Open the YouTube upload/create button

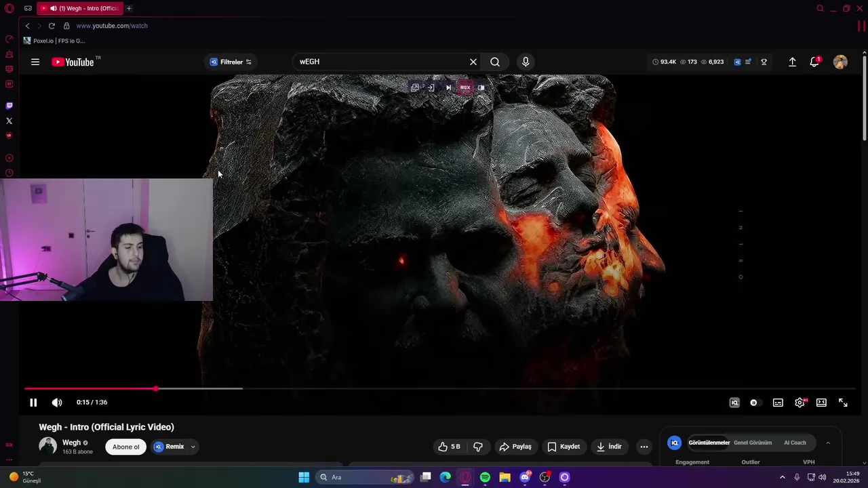point(792,62)
